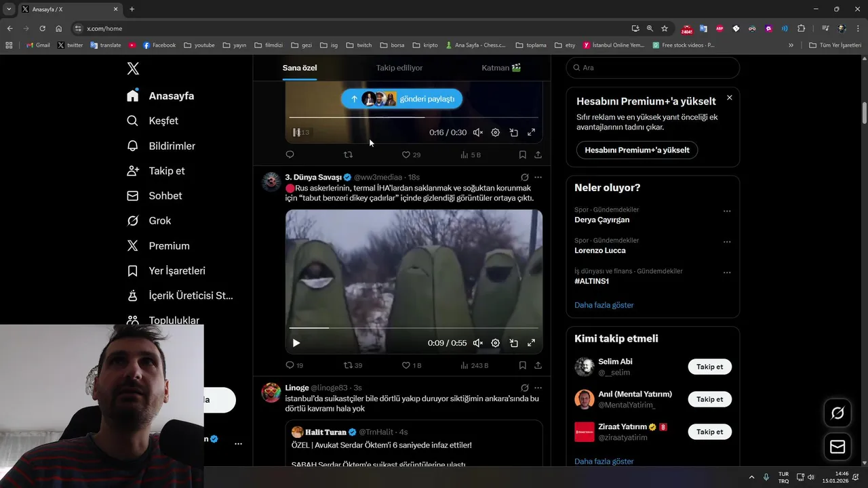The height and width of the screenshot is (488, 868).
Task: More options on 3. Dünya Savaşı post
Action: click(538, 178)
